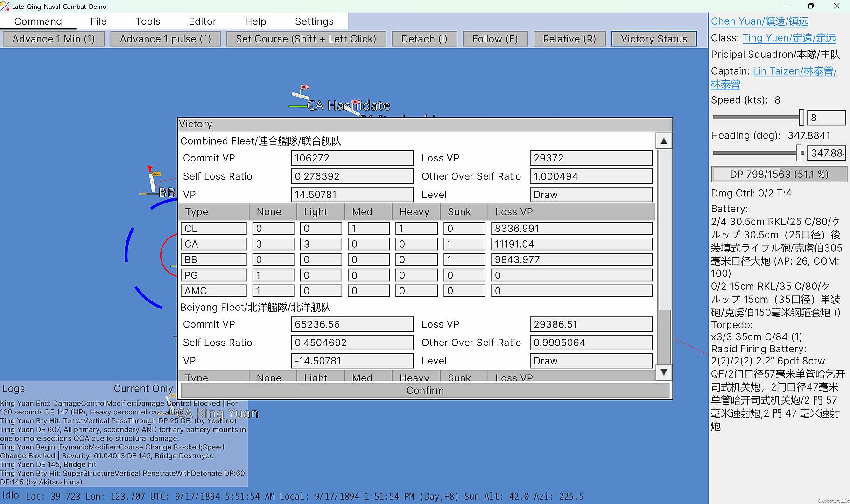850x504 pixels.
Task: Open the Editor menu
Action: (202, 21)
